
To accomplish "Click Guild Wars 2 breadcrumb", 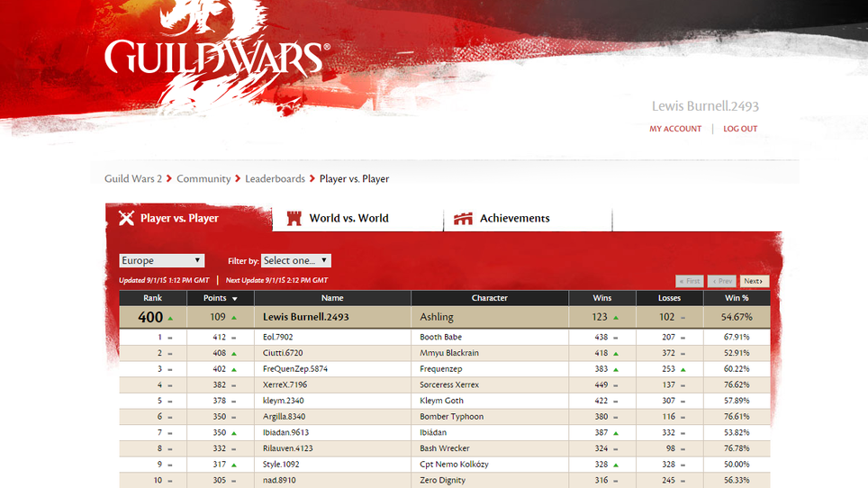I will pyautogui.click(x=133, y=178).
